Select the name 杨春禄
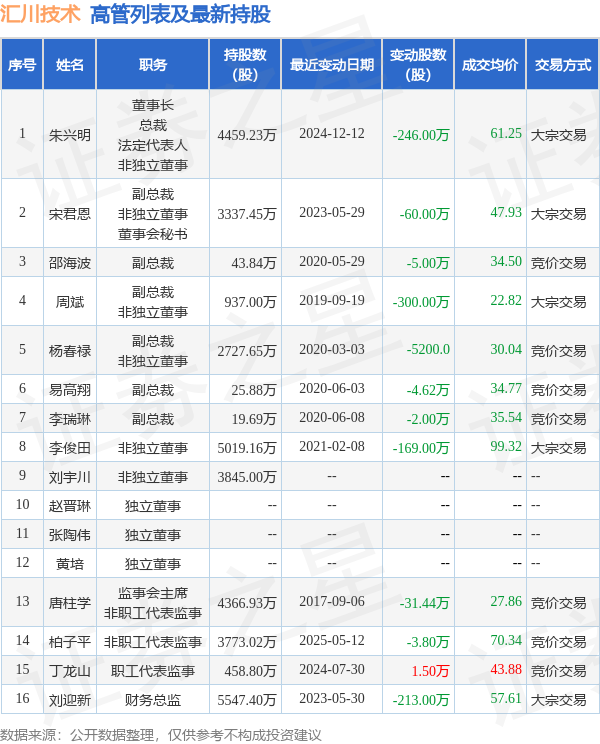 70,351
